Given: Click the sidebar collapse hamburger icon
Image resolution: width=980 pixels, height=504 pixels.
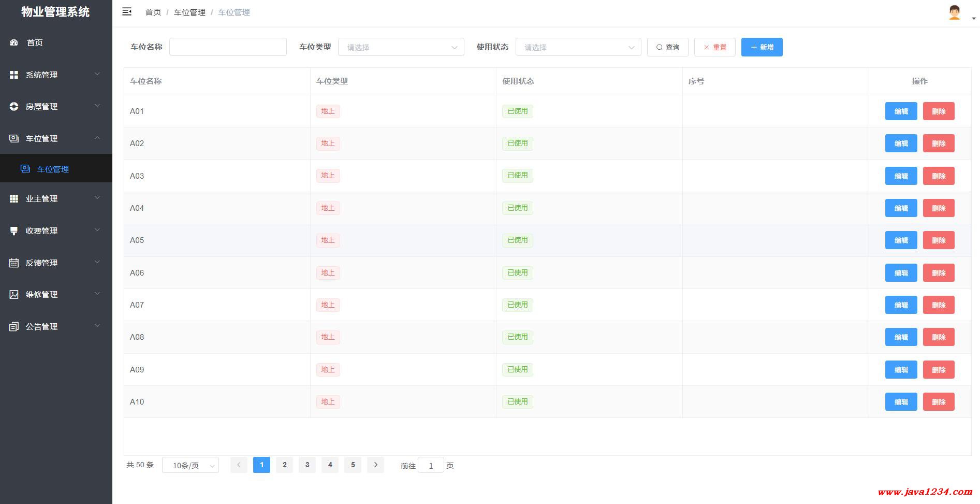Looking at the screenshot, I should 127,11.
